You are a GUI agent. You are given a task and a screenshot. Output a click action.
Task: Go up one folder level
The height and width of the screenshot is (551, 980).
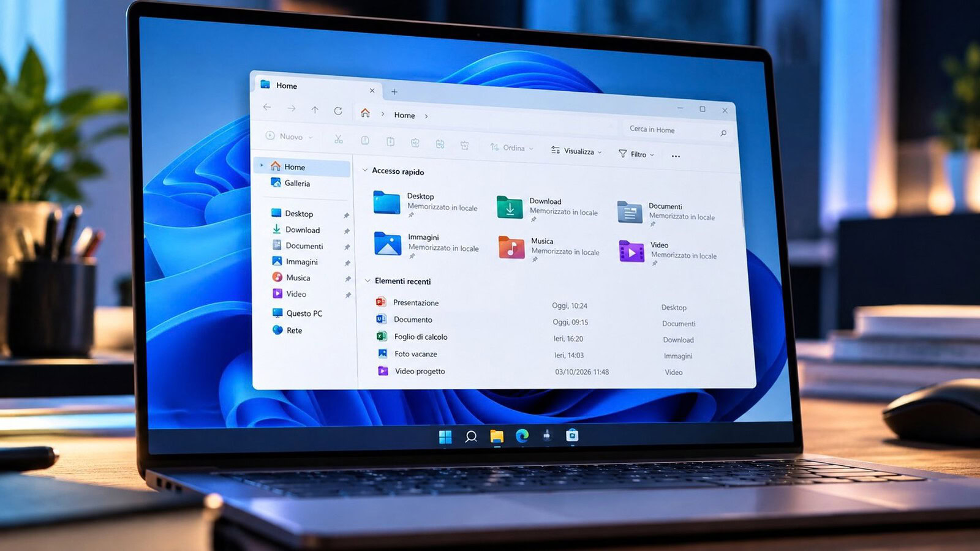pyautogui.click(x=314, y=110)
